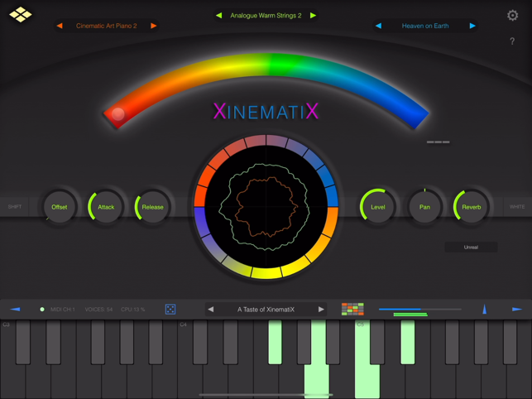
Task: Click the green bar under the blue slider
Action: pos(410,315)
